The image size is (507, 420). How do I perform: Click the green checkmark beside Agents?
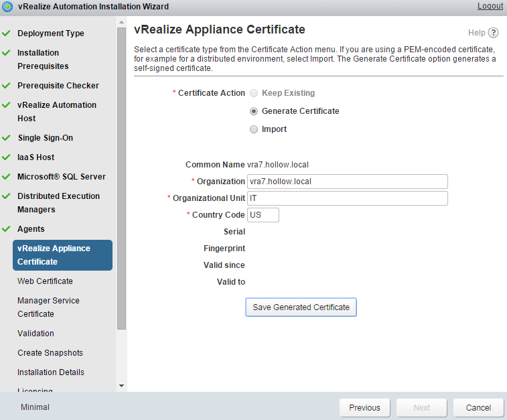tap(7, 229)
